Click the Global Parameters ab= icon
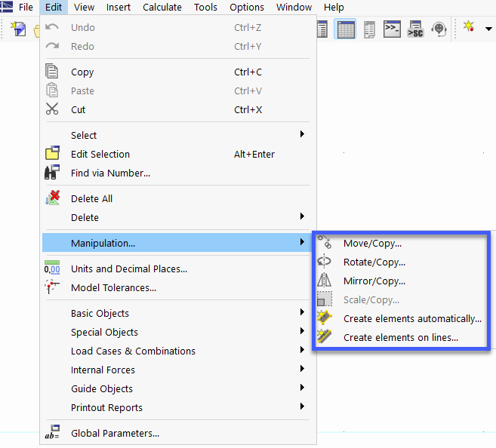This screenshot has width=496, height=448. tap(52, 432)
